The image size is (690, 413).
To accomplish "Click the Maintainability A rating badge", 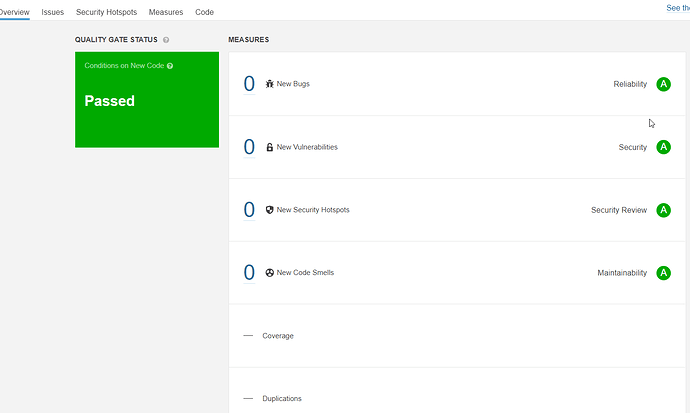I will pos(663,273).
